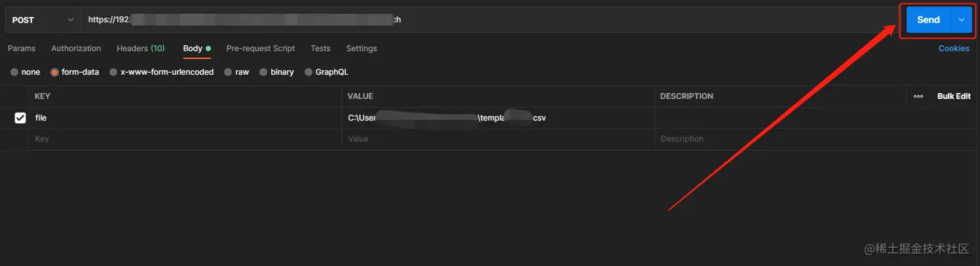This screenshot has height=266, width=980.
Task: Expand the POST method dropdown
Action: [x=43, y=20]
